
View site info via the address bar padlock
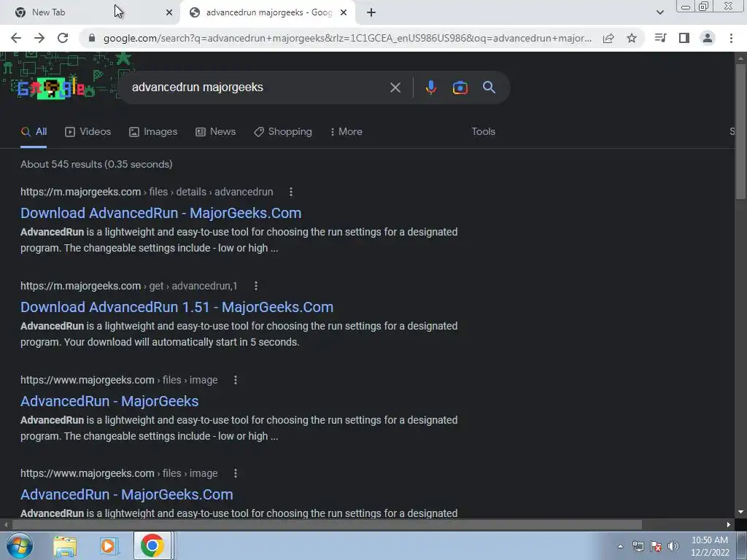92,38
